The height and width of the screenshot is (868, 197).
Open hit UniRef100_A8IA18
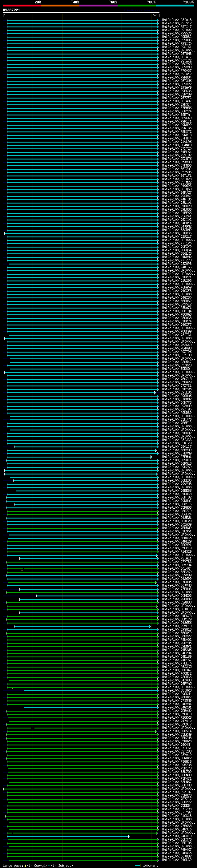click(x=177, y=20)
